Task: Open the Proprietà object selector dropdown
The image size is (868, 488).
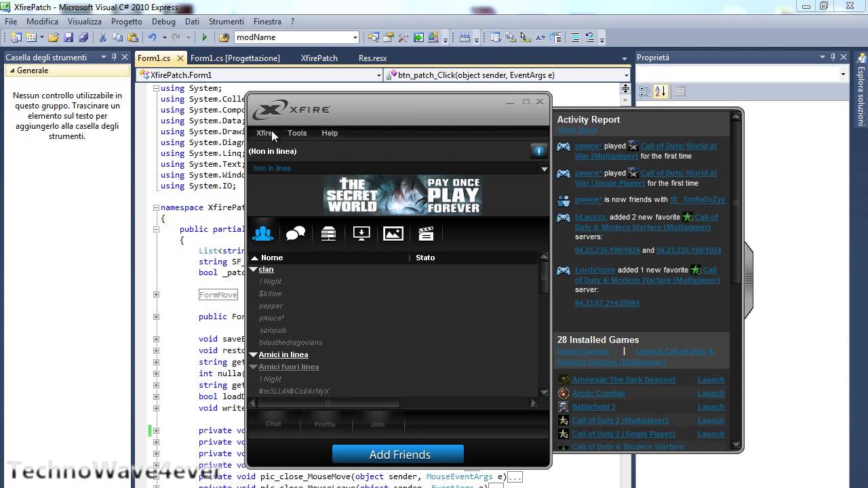Action: coord(843,74)
